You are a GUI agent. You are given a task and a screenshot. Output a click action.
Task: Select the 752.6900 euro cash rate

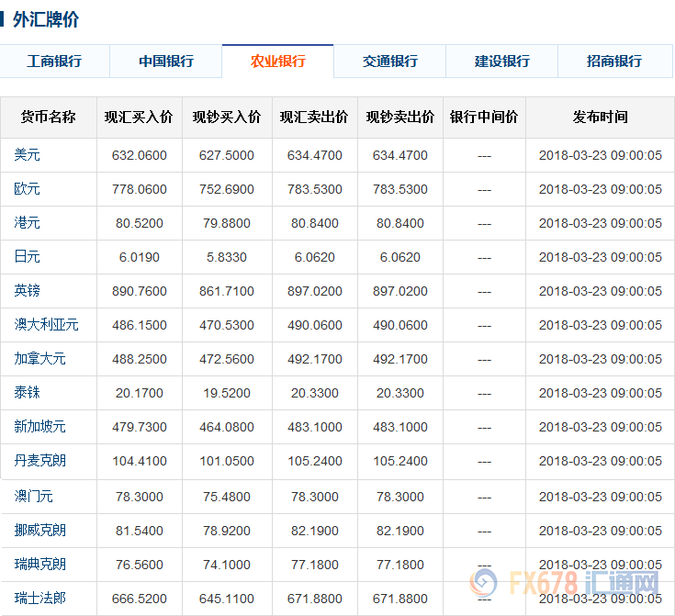point(227,189)
